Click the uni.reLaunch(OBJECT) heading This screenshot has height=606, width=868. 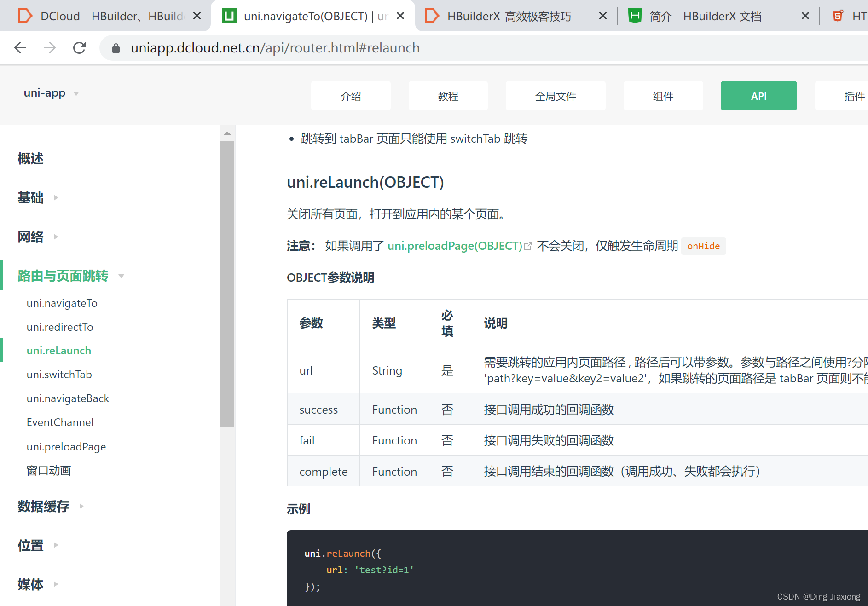point(365,182)
